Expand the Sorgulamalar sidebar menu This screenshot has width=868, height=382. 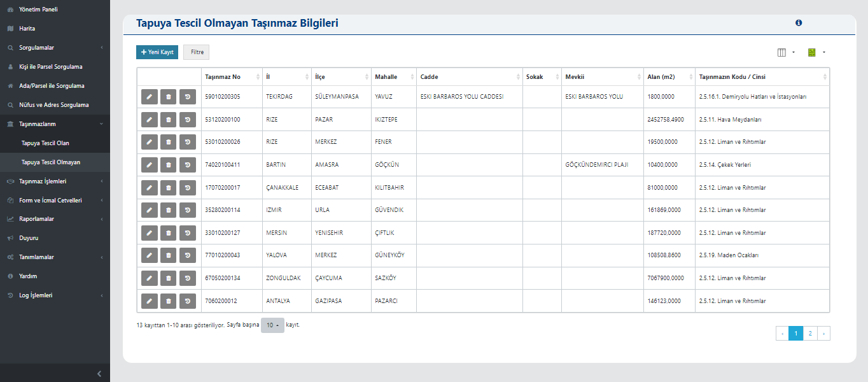click(54, 48)
